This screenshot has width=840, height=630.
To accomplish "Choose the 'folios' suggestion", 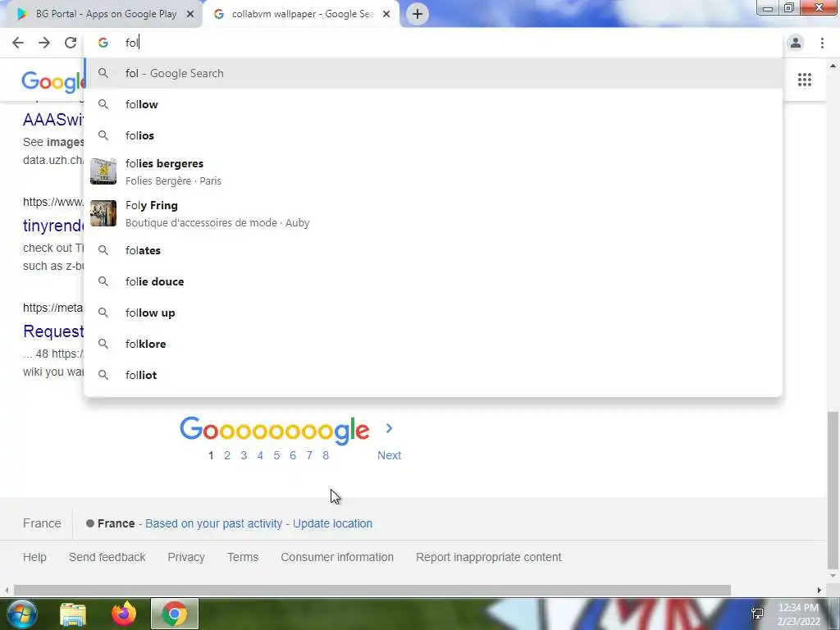I will 433,135.
